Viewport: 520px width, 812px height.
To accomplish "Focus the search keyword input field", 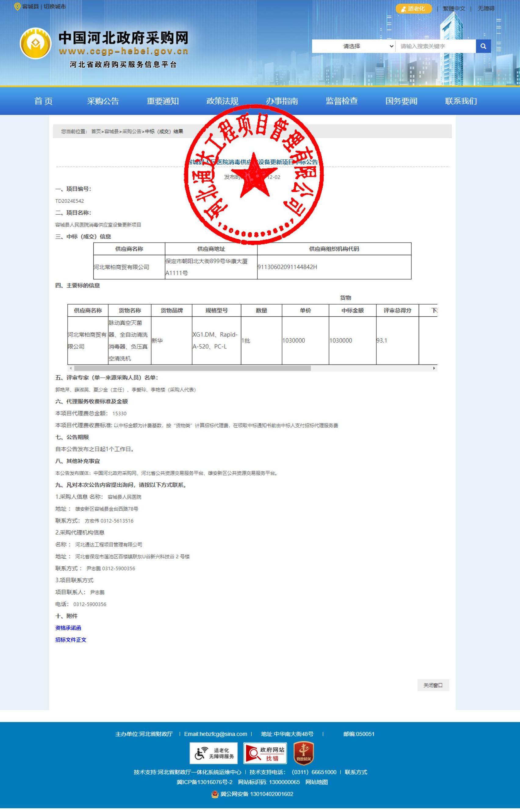I will pos(436,46).
